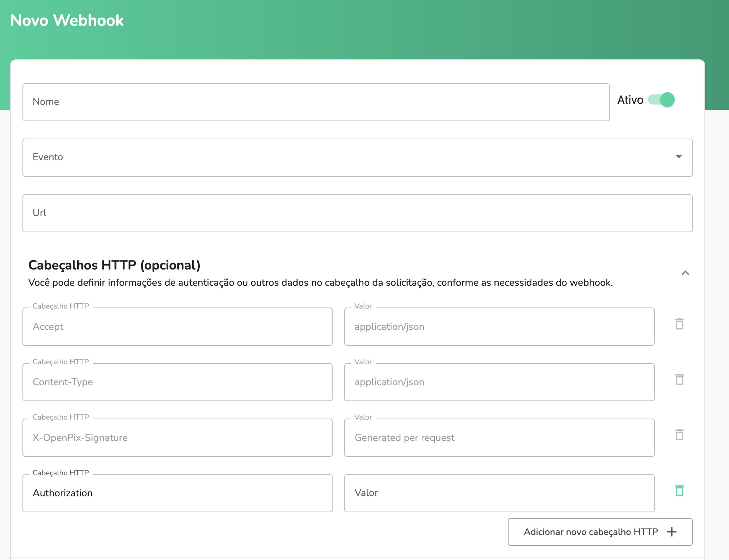The height and width of the screenshot is (560, 729).
Task: Click the dropdown arrow for Evento field
Action: coord(679,157)
